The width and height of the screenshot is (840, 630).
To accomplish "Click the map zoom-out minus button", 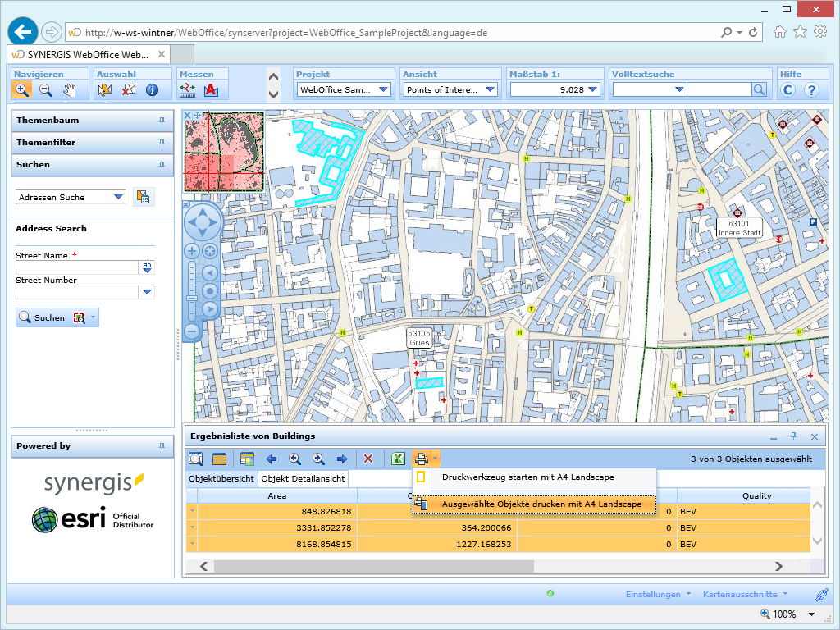I will 192,331.
